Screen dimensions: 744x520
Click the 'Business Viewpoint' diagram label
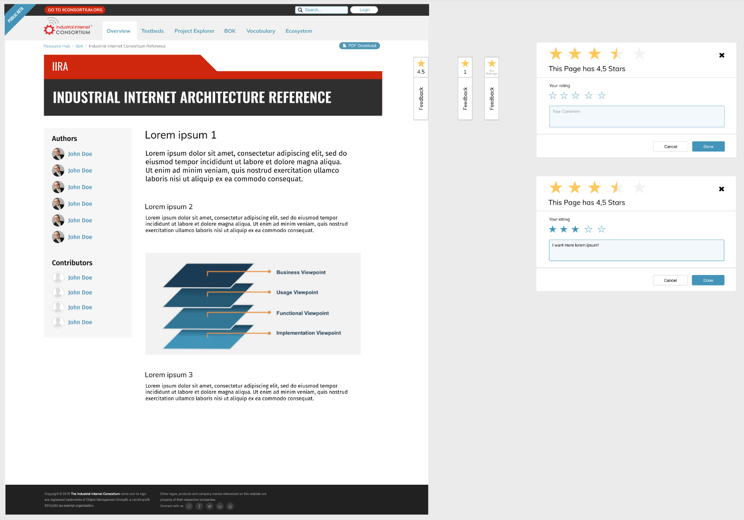coord(301,272)
